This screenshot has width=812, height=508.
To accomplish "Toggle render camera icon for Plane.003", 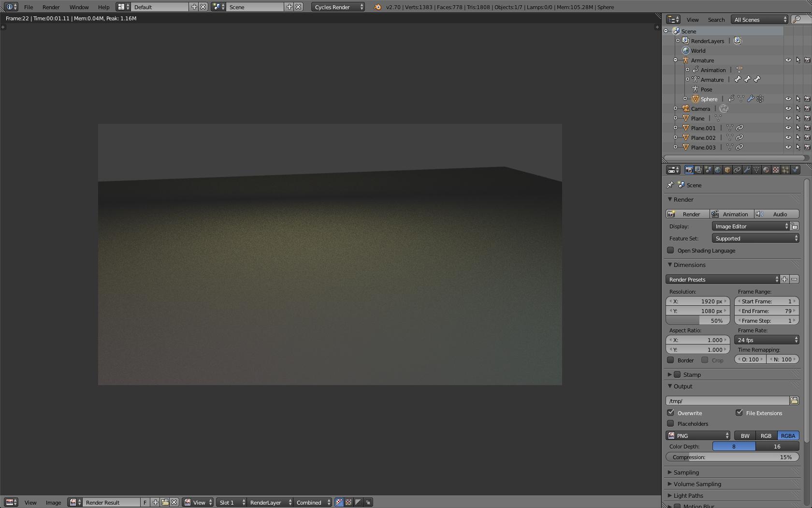I will pyautogui.click(x=807, y=147).
